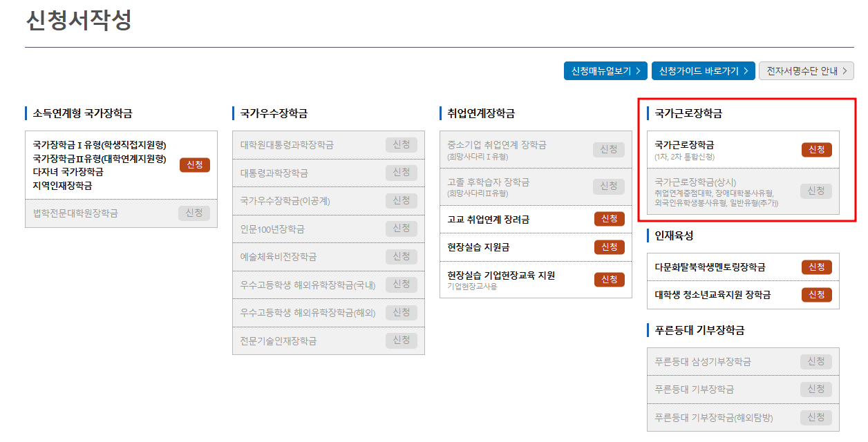868x442 pixels.
Task: Open 신청가이드 바로가기
Action: (x=703, y=70)
